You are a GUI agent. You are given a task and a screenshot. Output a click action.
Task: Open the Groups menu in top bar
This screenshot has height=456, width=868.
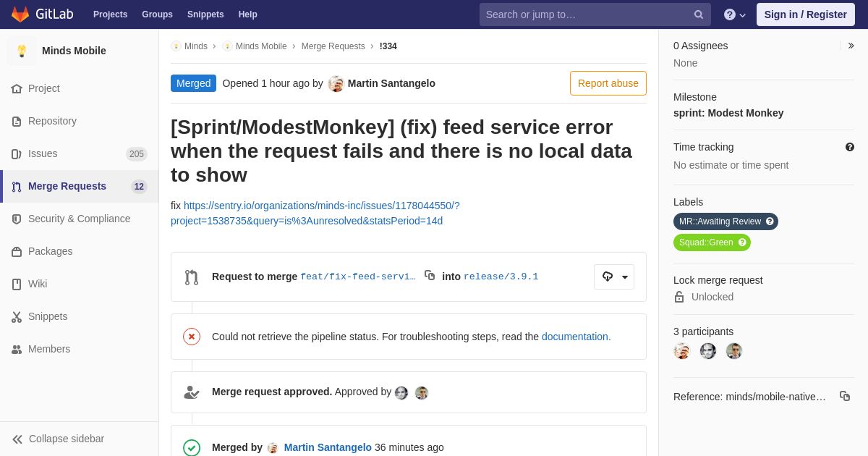click(157, 14)
